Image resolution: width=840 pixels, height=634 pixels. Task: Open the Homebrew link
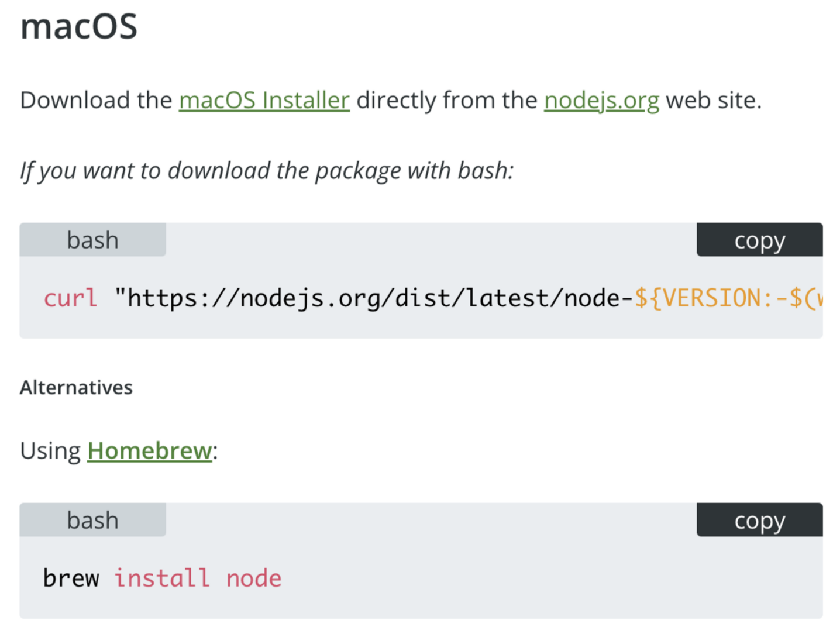[150, 450]
